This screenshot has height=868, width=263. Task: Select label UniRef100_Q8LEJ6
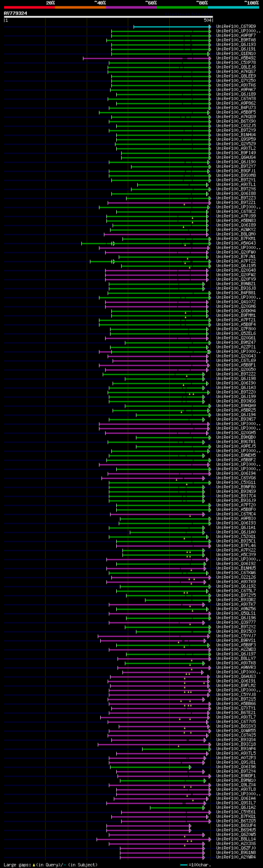click(236, 67)
